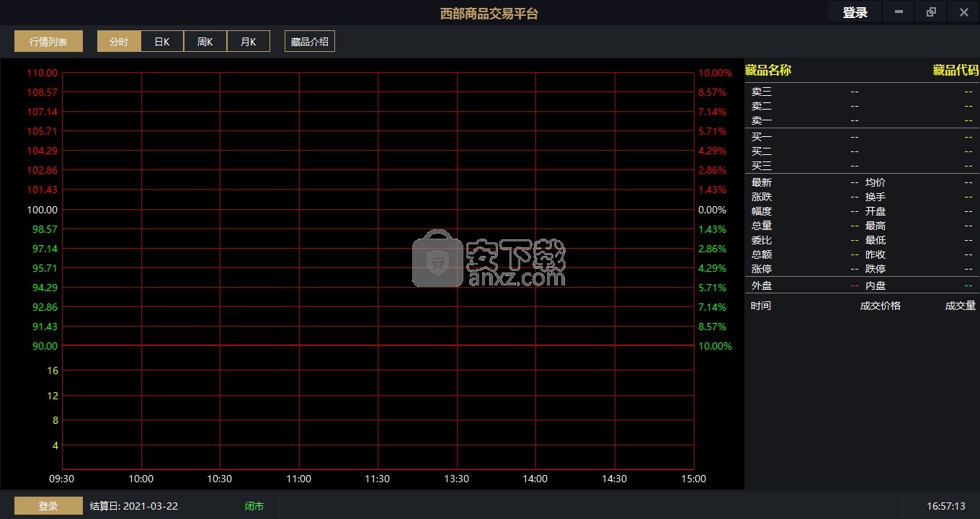This screenshot has width=980, height=519.
Task: Open the 行情列表 market list
Action: (48, 41)
